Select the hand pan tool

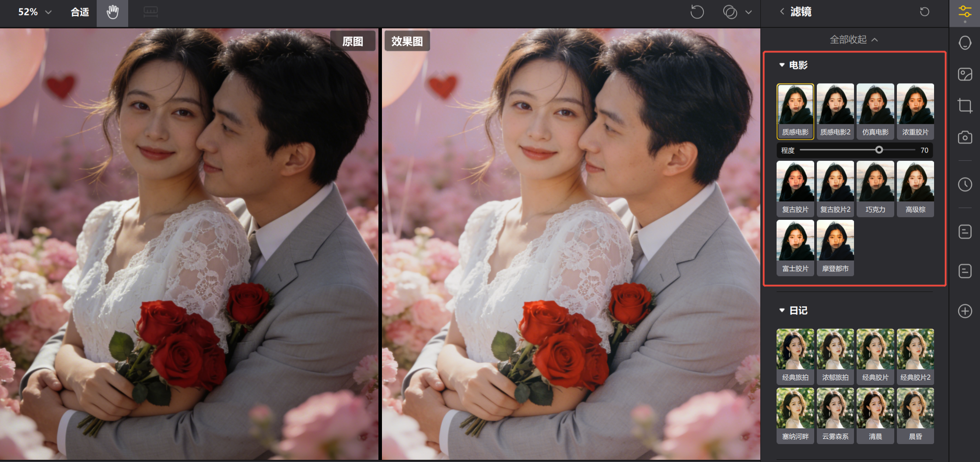[x=112, y=12]
